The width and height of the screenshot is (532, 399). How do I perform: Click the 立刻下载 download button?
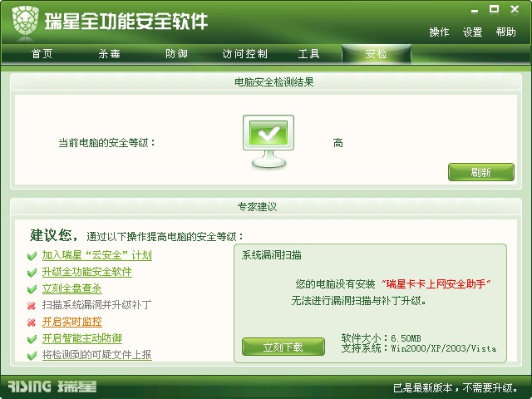click(x=283, y=347)
